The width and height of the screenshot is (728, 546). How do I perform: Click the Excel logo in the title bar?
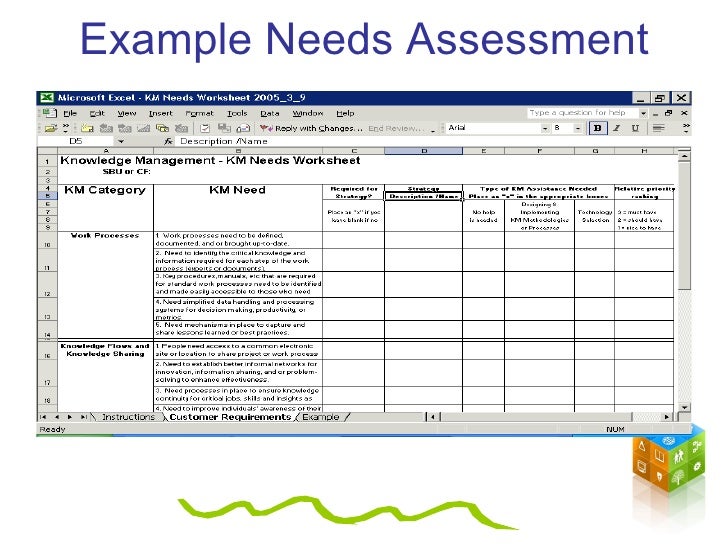pos(46,98)
